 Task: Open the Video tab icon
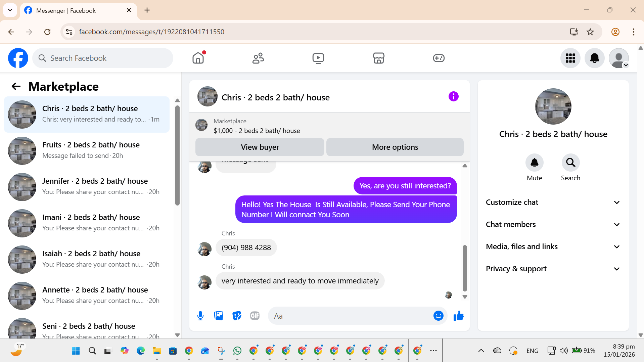(318, 58)
